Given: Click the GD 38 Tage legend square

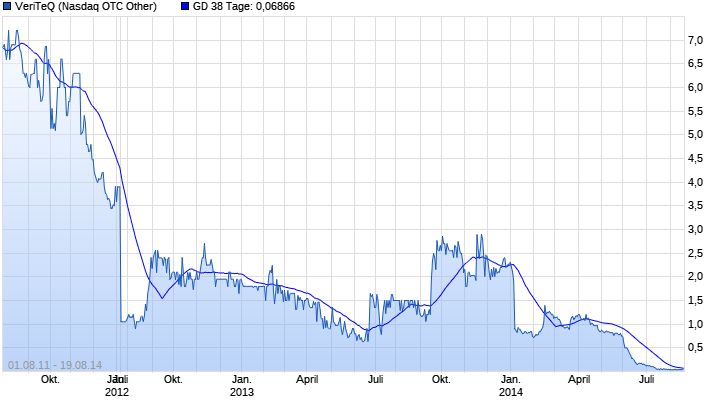Looking at the screenshot, I should click(x=185, y=6).
